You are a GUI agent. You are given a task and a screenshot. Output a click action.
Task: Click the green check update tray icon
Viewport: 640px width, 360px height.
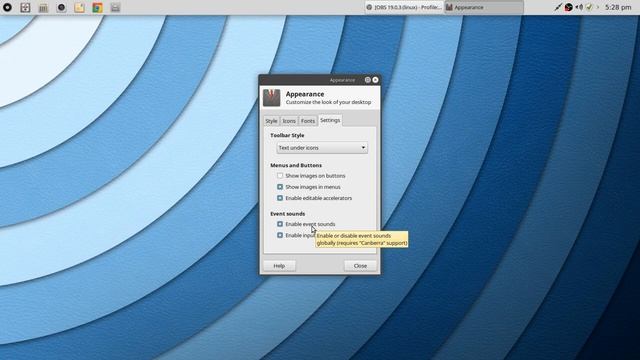click(589, 7)
